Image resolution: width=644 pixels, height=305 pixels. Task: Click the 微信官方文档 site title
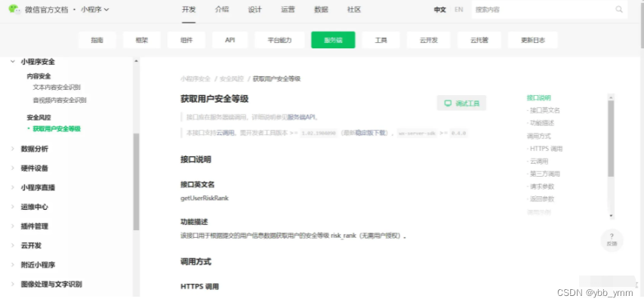pyautogui.click(x=46, y=10)
